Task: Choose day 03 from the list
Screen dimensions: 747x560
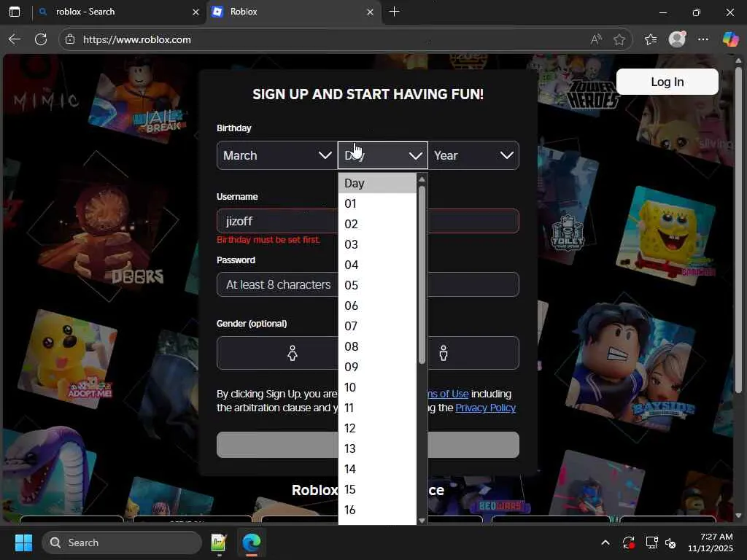Action: 377,244
